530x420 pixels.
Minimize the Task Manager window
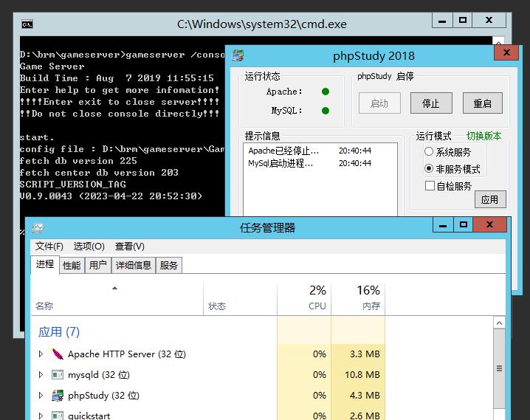[x=443, y=224]
